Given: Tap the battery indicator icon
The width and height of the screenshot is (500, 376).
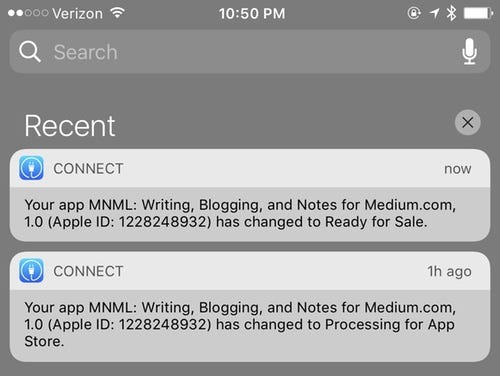Looking at the screenshot, I should (x=478, y=14).
